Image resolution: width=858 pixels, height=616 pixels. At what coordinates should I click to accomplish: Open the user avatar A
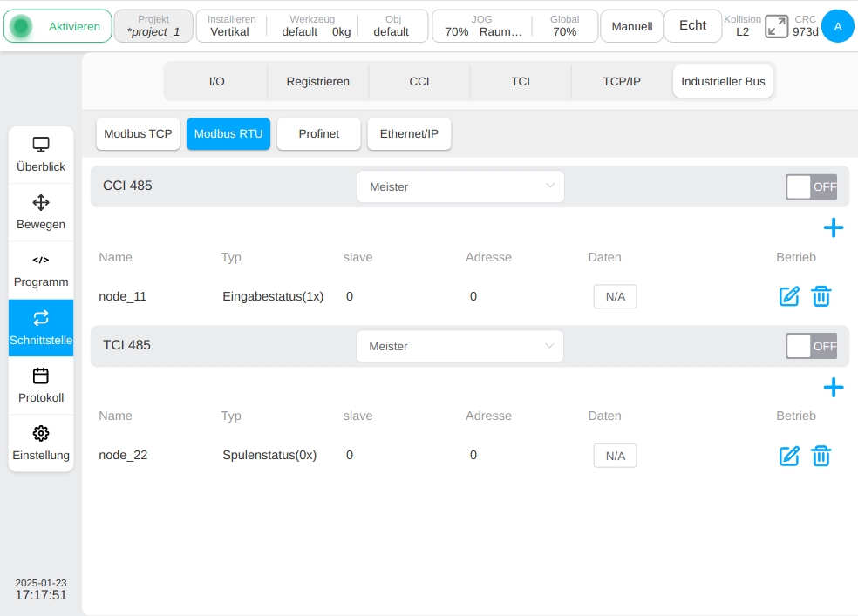pyautogui.click(x=838, y=25)
